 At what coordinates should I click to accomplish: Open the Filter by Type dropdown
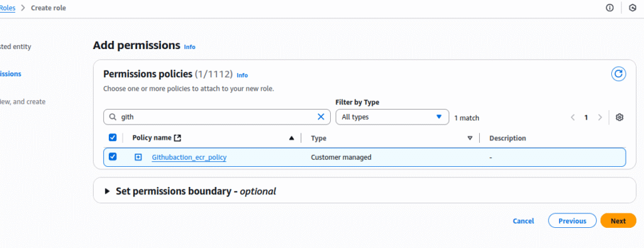tap(392, 117)
